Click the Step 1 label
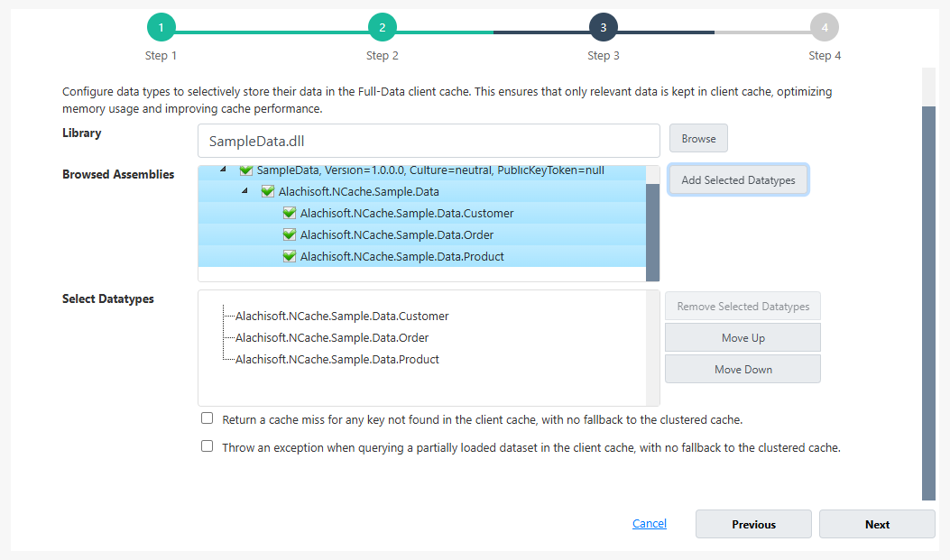 pyautogui.click(x=161, y=56)
